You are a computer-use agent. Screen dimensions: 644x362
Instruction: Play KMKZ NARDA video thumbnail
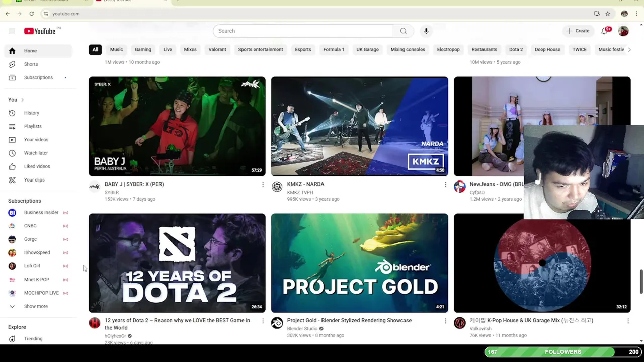coord(360,126)
